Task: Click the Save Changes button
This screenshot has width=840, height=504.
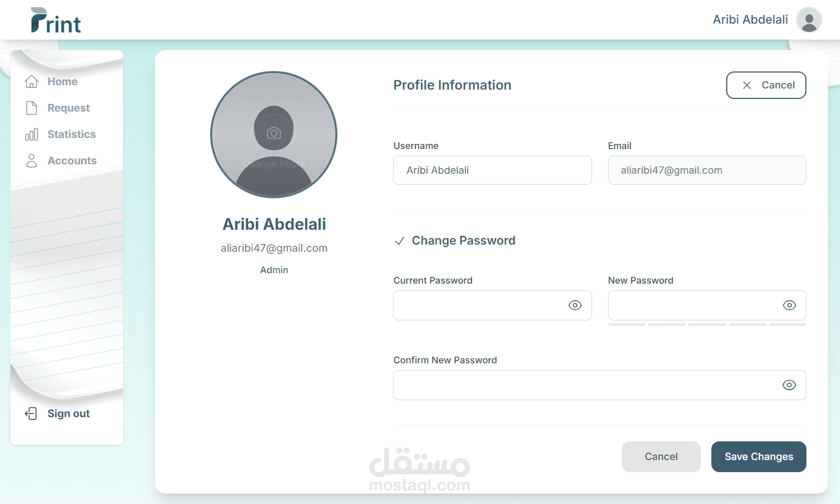Action: pyautogui.click(x=759, y=457)
